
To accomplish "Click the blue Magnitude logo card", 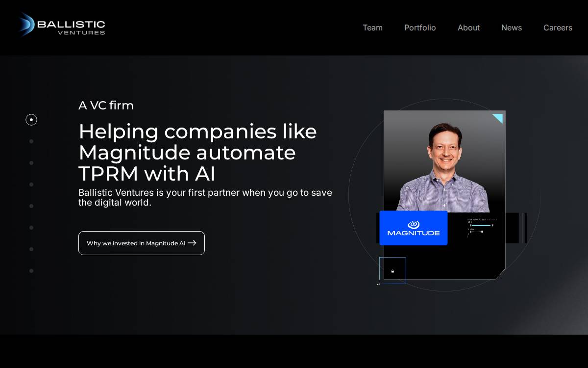I will click(x=414, y=228).
